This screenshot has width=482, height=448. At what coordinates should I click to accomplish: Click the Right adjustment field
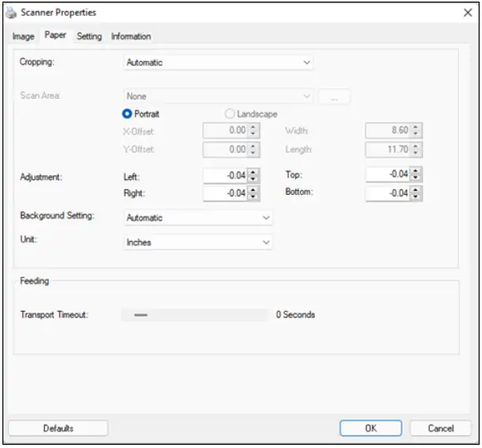(225, 193)
